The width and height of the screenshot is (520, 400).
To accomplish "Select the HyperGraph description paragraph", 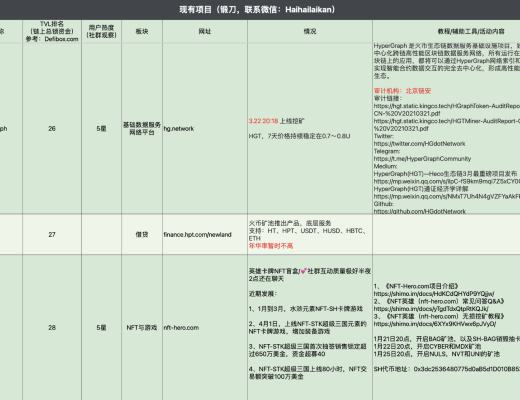I will click(447, 61).
